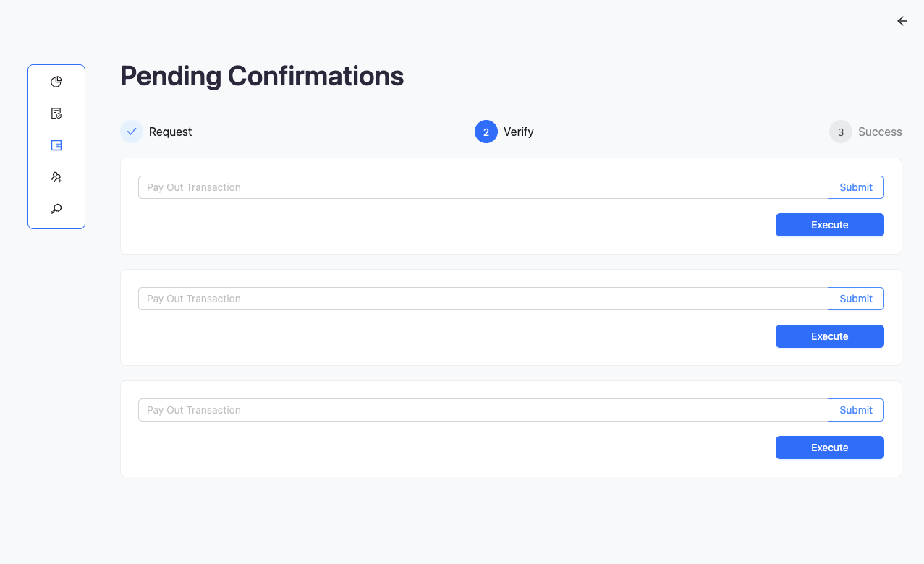The image size is (924, 564).
Task: Click the Request step label
Action: click(x=171, y=132)
